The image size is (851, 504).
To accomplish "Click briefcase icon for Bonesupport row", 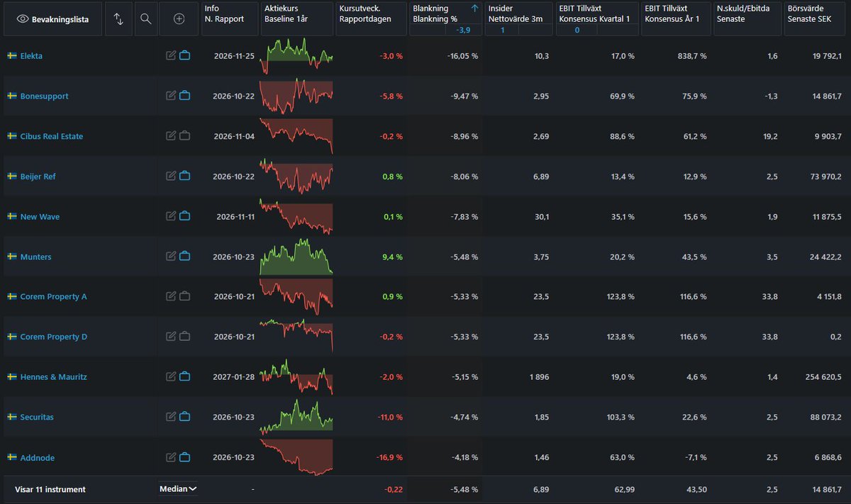I will point(185,96).
